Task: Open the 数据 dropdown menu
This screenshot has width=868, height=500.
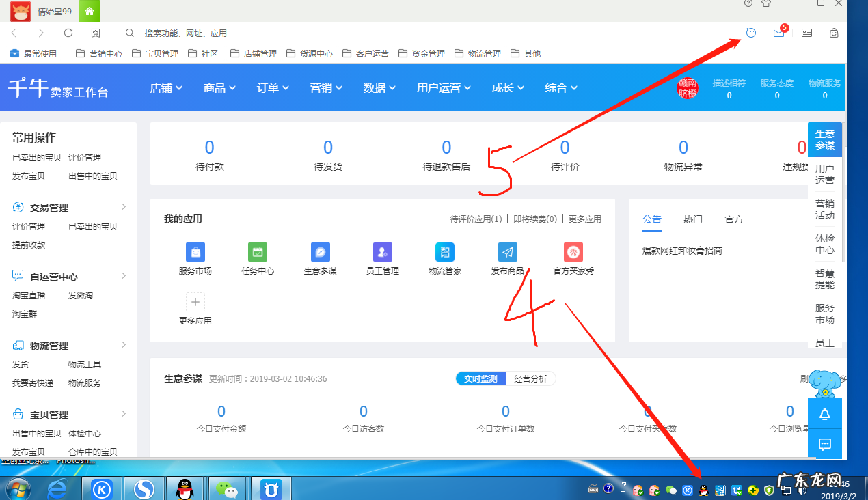Action: 379,87
